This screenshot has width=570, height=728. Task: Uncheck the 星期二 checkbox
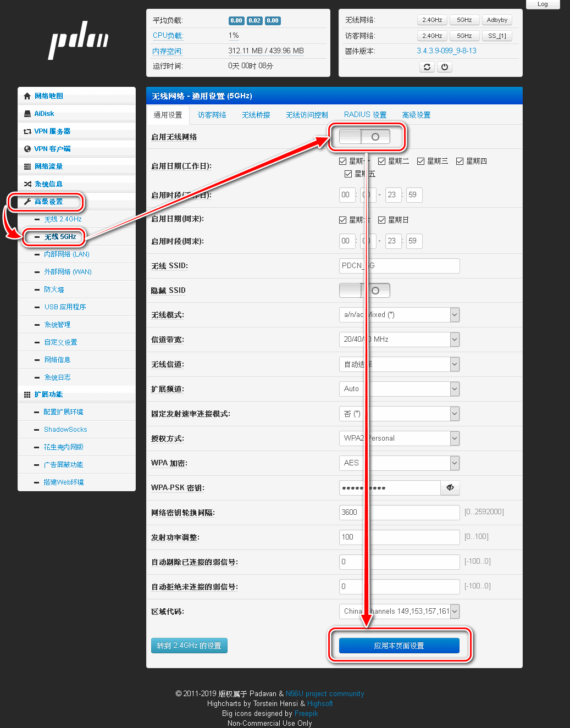381,161
